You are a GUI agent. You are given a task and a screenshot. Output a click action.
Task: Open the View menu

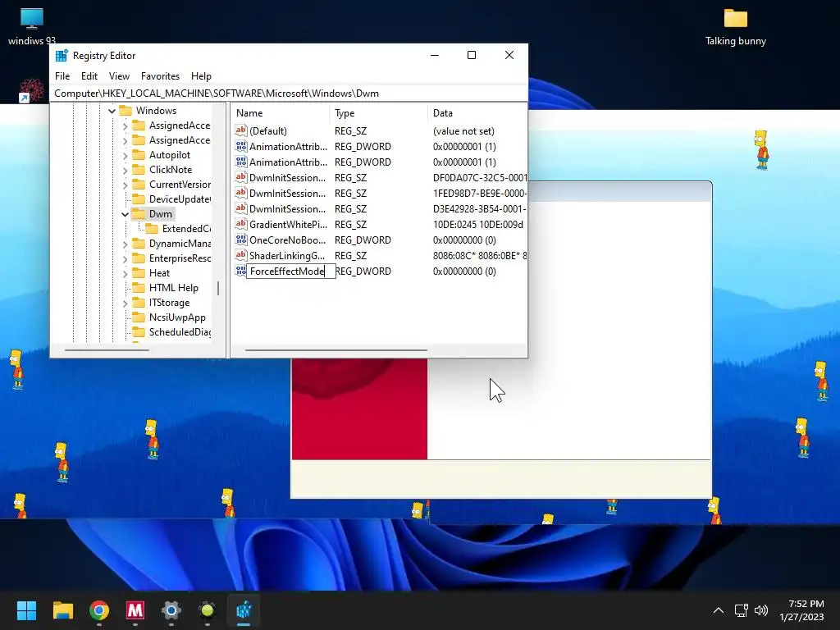click(x=119, y=76)
